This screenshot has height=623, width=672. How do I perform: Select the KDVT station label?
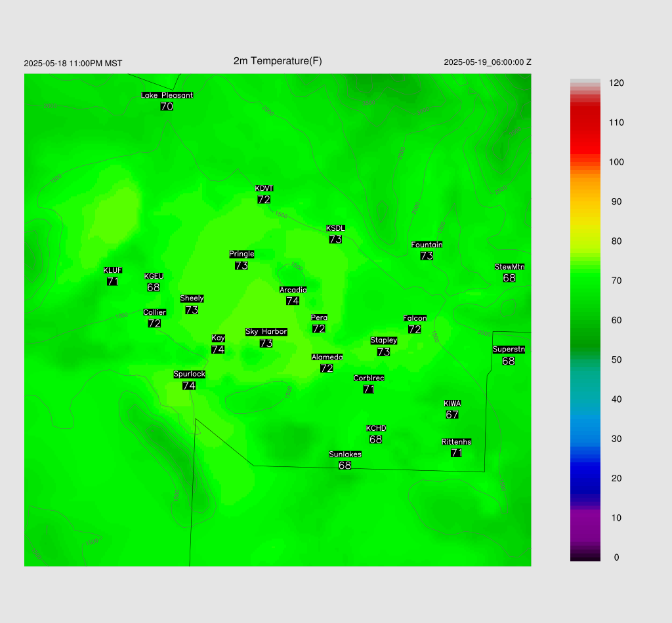264,188
